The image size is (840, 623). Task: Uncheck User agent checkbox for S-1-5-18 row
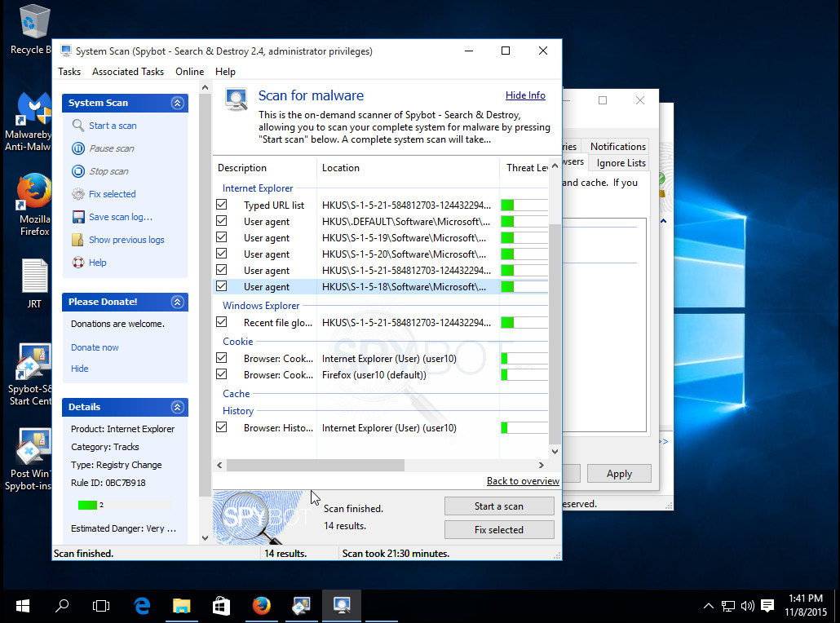(x=221, y=286)
